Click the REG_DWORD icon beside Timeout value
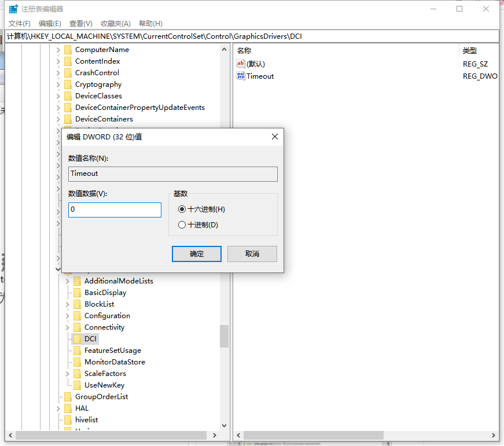This screenshot has width=504, height=446. (x=241, y=76)
